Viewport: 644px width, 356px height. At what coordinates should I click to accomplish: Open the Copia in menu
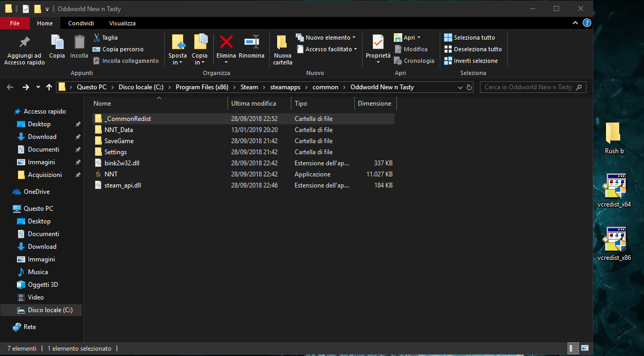pos(200,51)
